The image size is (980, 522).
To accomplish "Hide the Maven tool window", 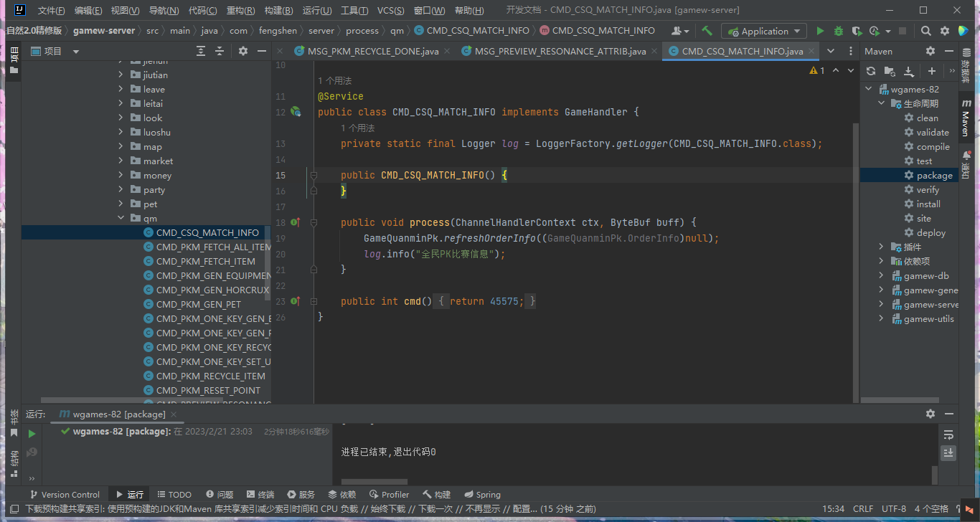I will 949,51.
